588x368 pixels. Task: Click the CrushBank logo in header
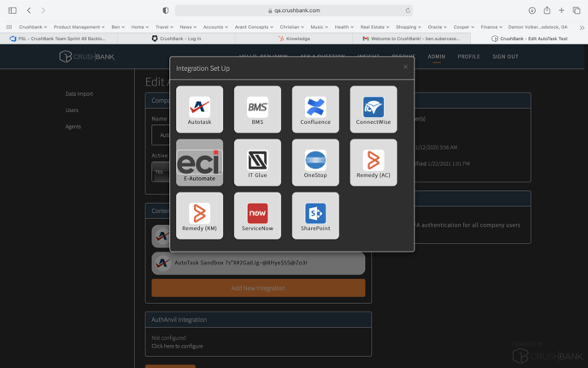point(87,56)
